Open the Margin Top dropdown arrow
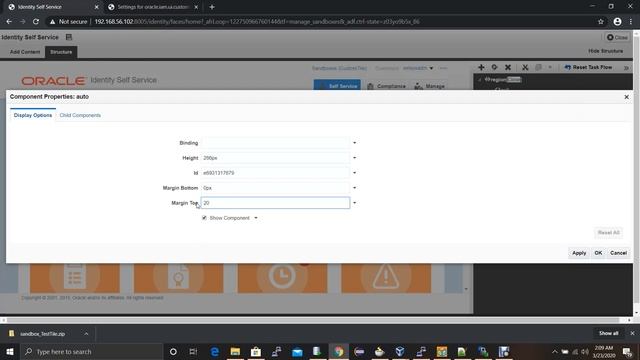This screenshot has height=360, width=640. point(354,203)
